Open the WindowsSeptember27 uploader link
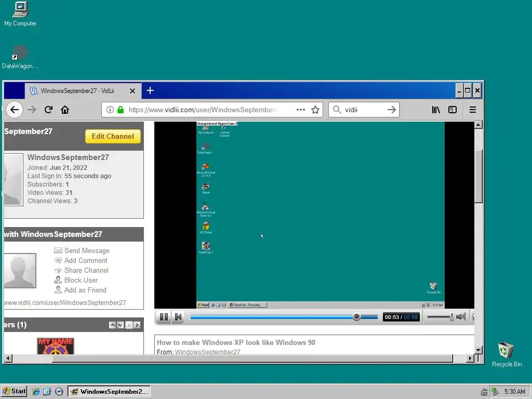This screenshot has width=532, height=399. pyautogui.click(x=207, y=352)
